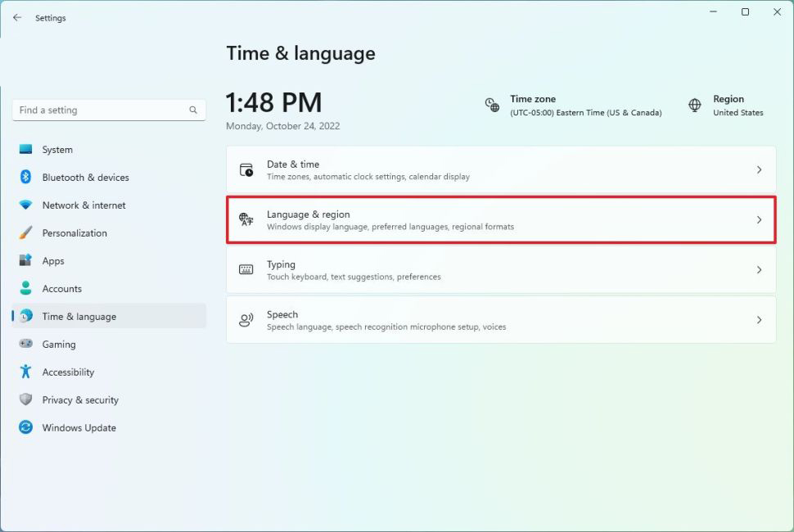
Task: Select the Network & internet Wi-Fi icon
Action: click(x=26, y=205)
